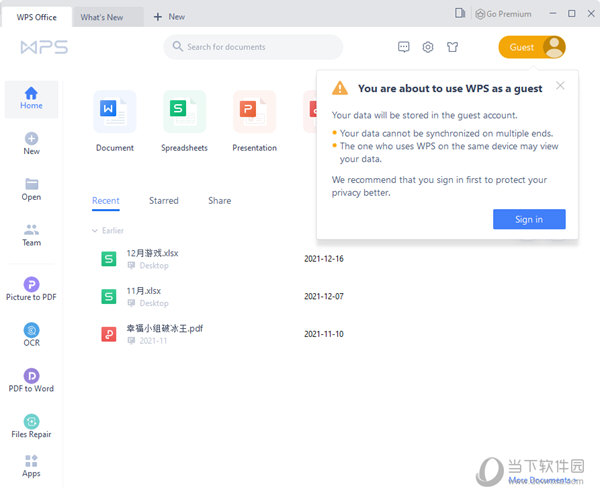Click green icon of 12月游戏.xlsx

[x=109, y=259]
